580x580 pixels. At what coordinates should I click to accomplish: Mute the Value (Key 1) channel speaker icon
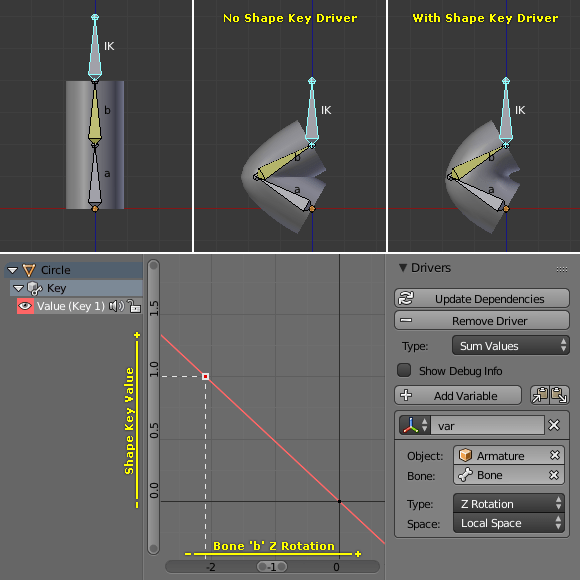tap(116, 306)
